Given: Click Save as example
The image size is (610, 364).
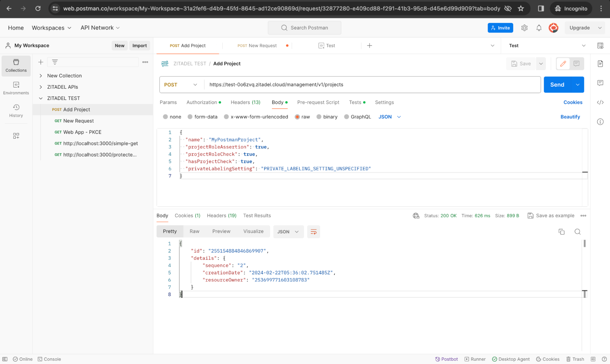Looking at the screenshot, I should pyautogui.click(x=551, y=216).
